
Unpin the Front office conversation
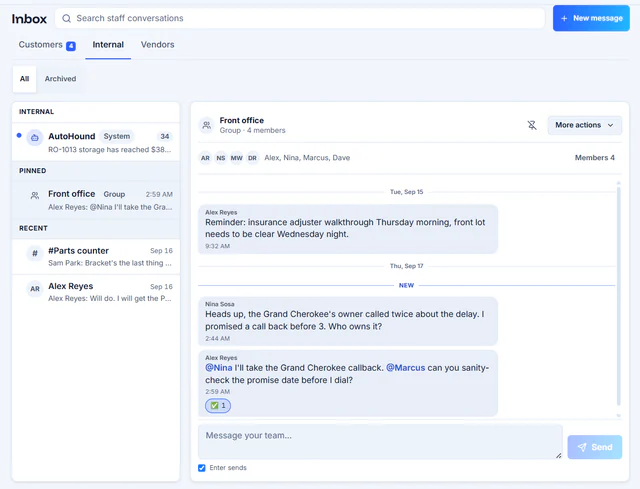[x=532, y=125]
